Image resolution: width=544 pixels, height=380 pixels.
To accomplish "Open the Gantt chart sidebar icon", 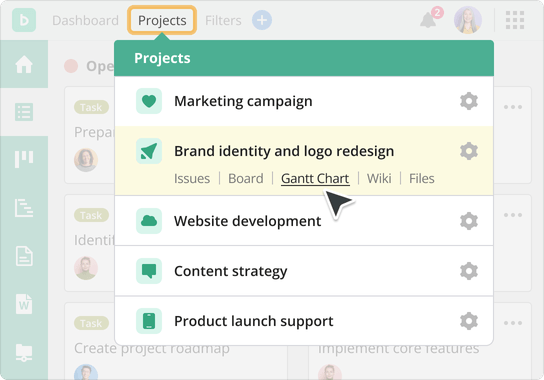I will point(24,208).
